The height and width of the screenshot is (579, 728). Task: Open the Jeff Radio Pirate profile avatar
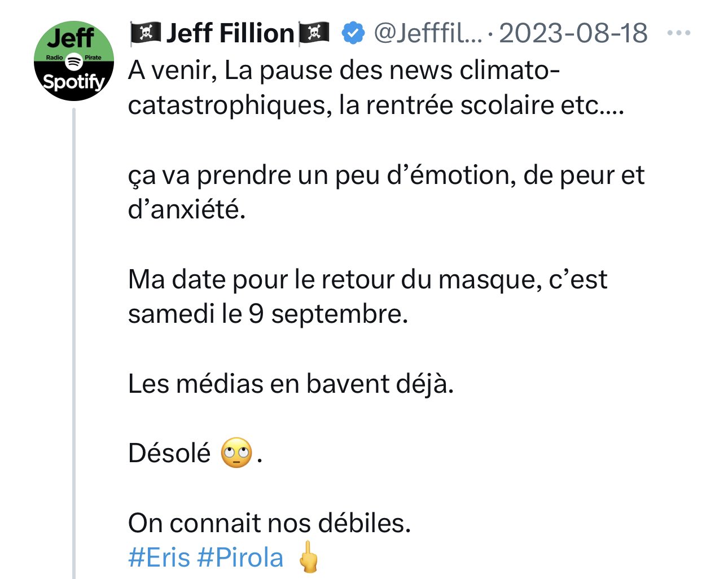(74, 61)
